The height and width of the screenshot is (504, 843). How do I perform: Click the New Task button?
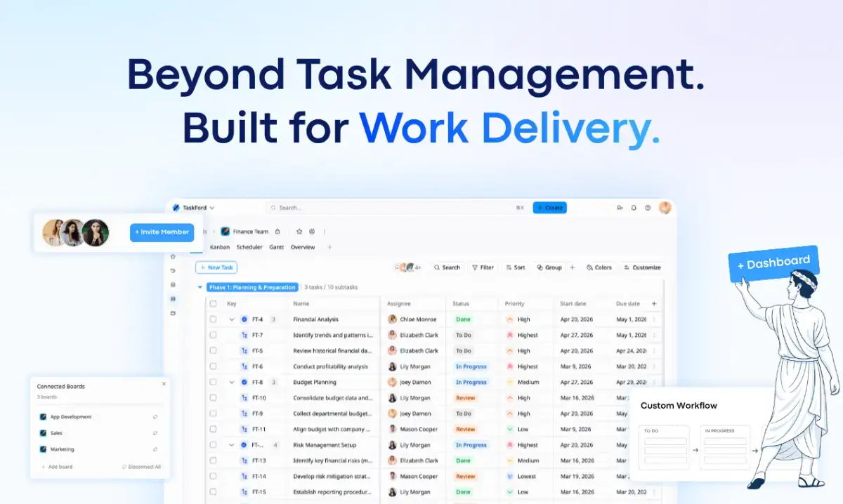[x=216, y=267]
